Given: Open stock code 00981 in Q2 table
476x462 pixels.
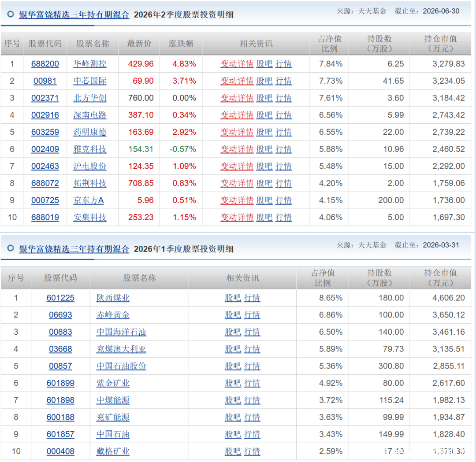Looking at the screenshot, I should [x=45, y=81].
